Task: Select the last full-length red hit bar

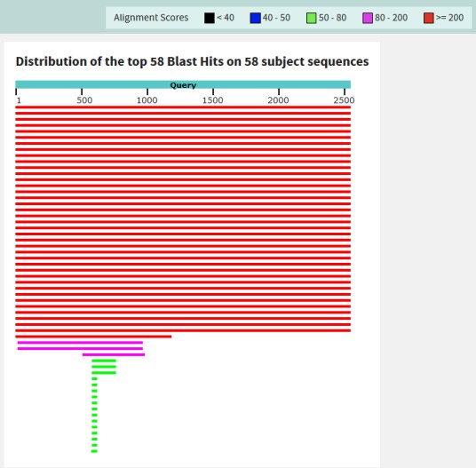Action: [183, 330]
